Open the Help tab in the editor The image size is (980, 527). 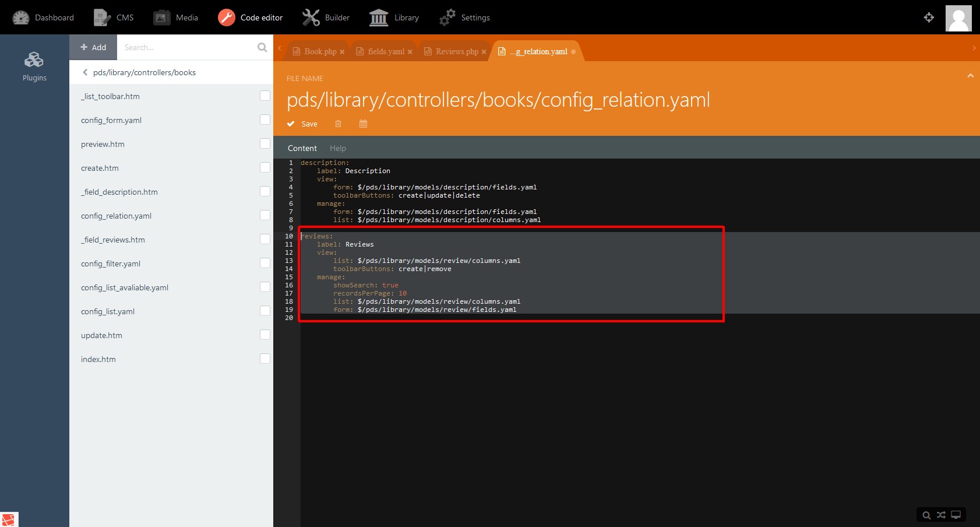pyautogui.click(x=337, y=148)
